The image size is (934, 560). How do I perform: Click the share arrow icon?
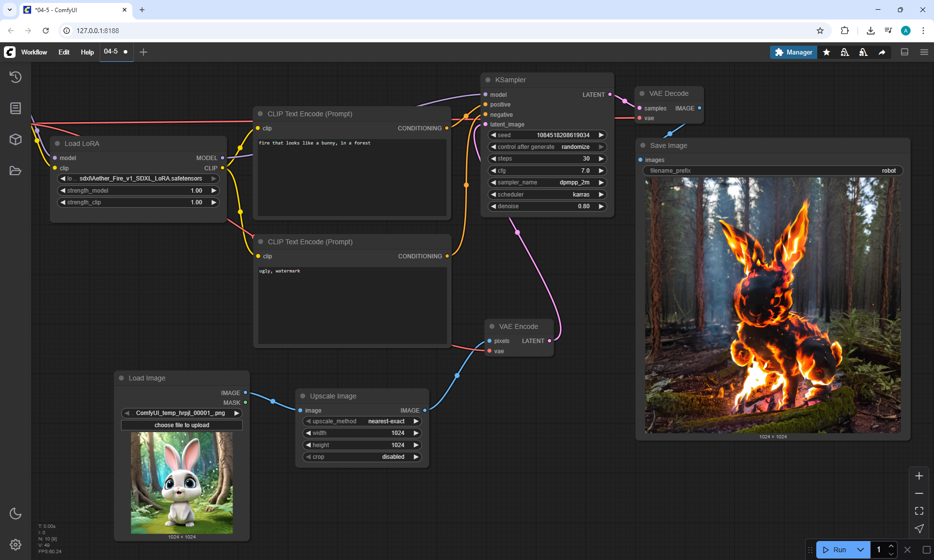coord(882,52)
